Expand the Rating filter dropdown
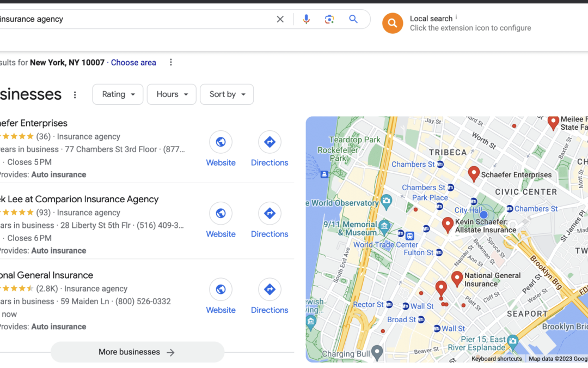This screenshot has width=588, height=368. [118, 94]
